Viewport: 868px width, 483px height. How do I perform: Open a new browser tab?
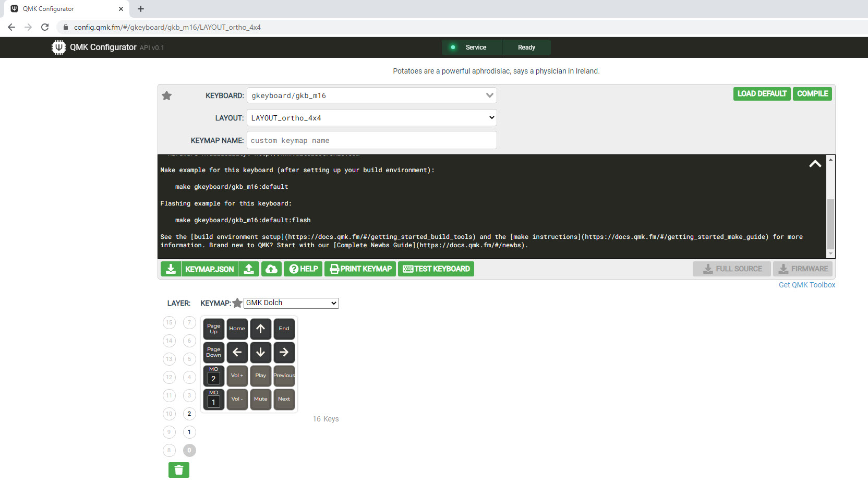coord(141,9)
